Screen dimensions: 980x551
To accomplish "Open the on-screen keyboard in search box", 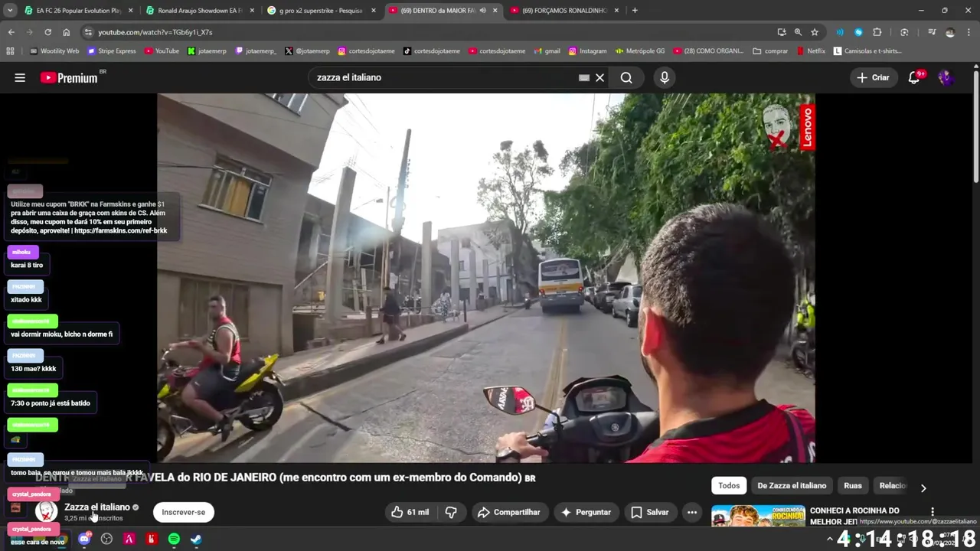I will click(584, 77).
